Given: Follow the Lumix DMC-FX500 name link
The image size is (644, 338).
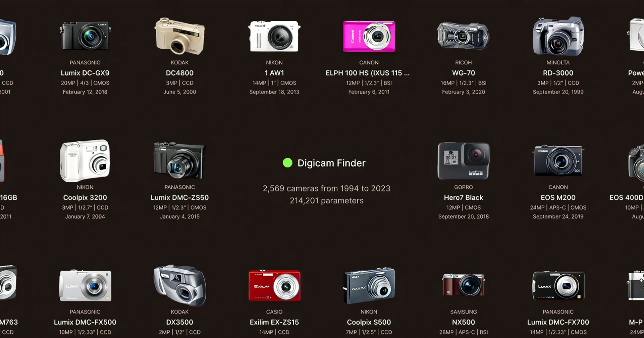Looking at the screenshot, I should click(x=85, y=322).
